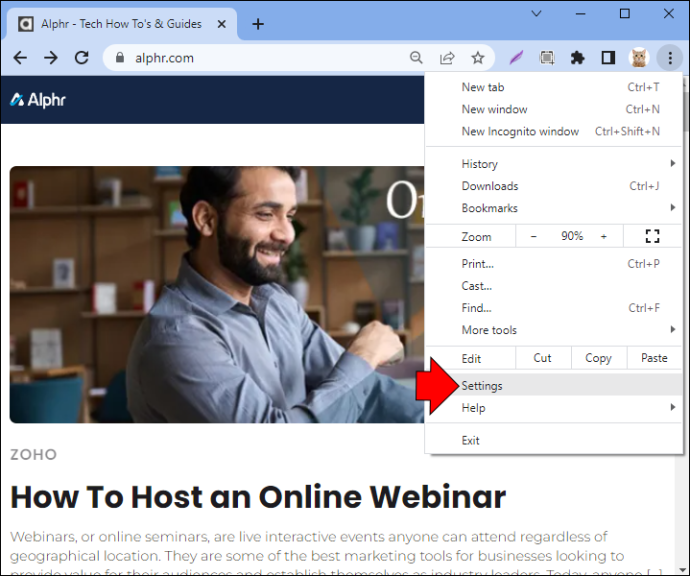Increase zoom with the plus button
Screen dimensions: 690x576
604,236
